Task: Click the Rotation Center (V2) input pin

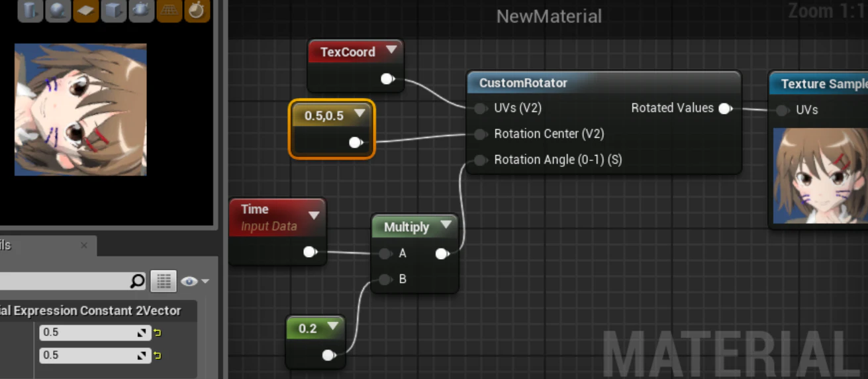Action: click(481, 134)
